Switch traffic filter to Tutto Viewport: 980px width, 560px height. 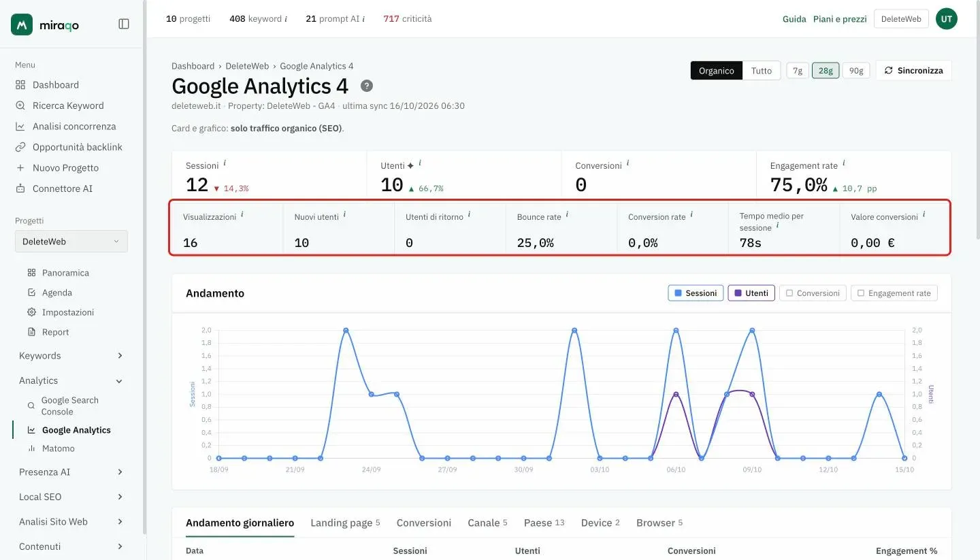tap(762, 71)
